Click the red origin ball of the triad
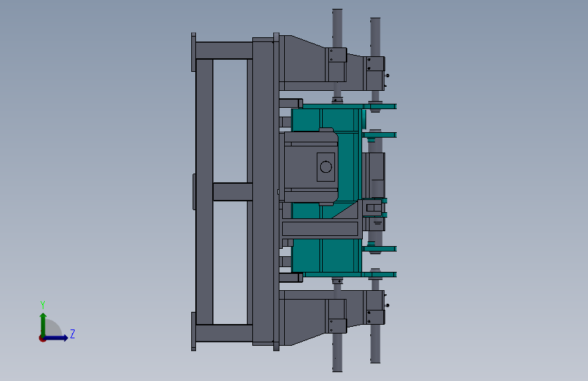Viewport: 588px width, 381px height. [42, 338]
